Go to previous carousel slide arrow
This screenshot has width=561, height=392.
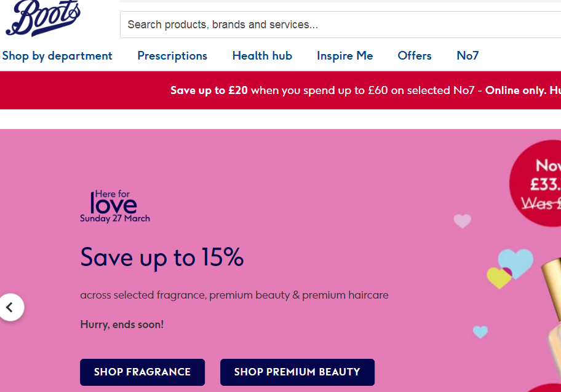(10, 307)
